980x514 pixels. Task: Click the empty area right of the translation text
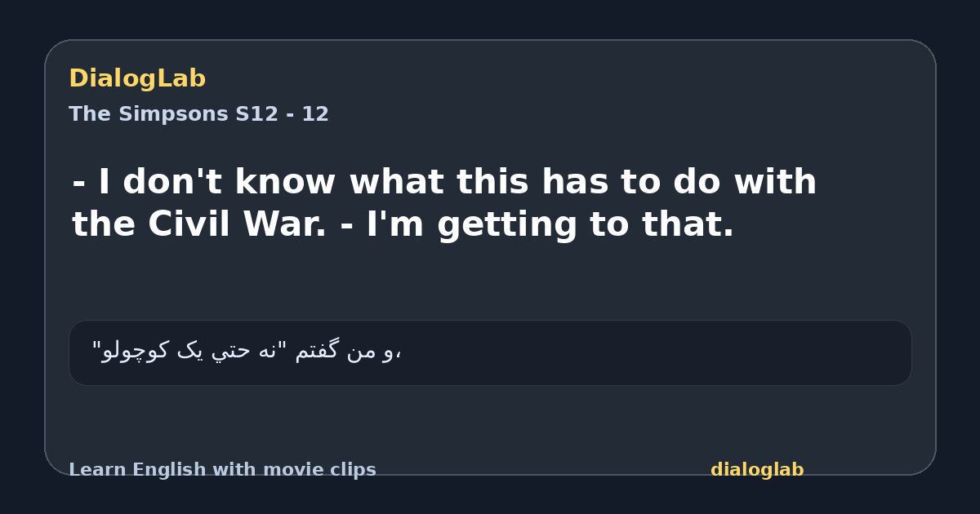[653, 352]
